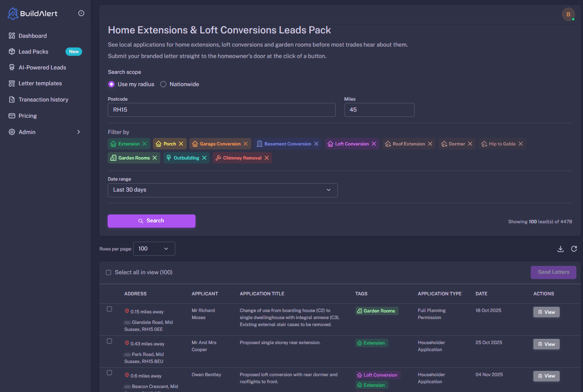Image resolution: width=583 pixels, height=392 pixels.
Task: Open the Rows per page selector
Action: click(154, 249)
